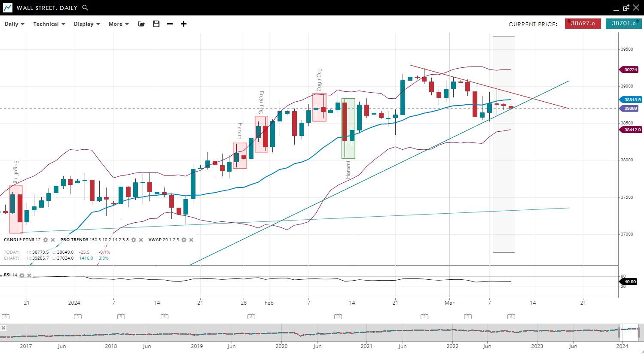This screenshot has width=644, height=354.
Task: Open VWAP indicator settings gear
Action: click(x=184, y=240)
